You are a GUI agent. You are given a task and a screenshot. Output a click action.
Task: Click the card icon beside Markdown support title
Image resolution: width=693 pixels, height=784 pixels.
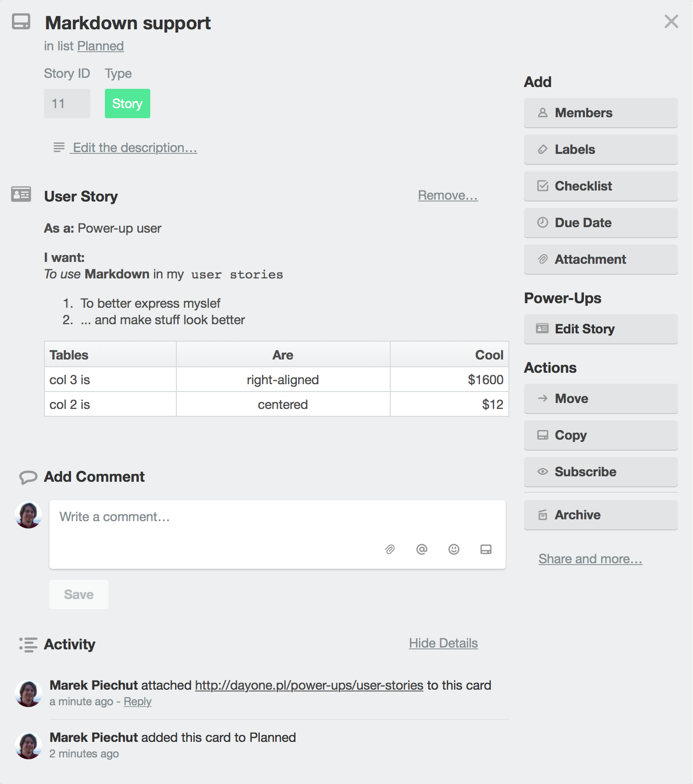point(21,22)
